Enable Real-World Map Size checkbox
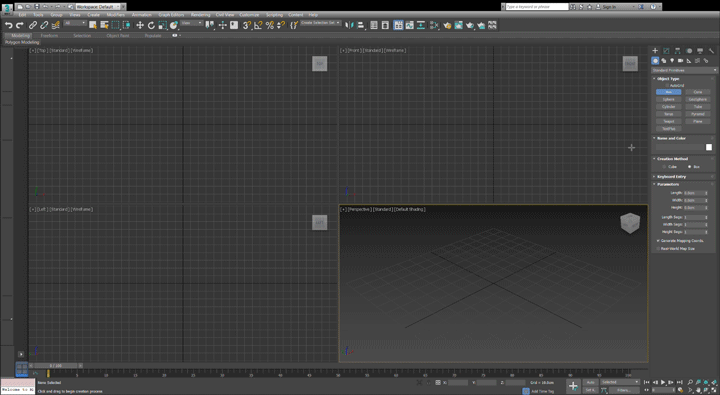 (658, 248)
